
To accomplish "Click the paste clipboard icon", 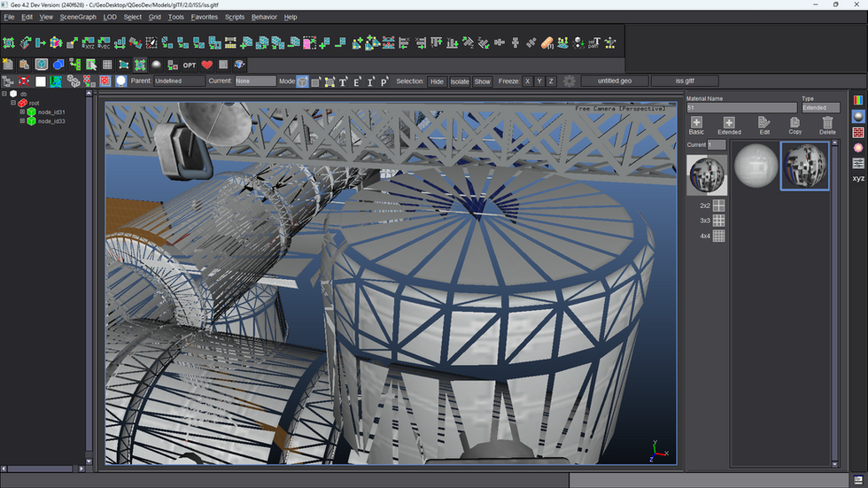I will 25,65.
